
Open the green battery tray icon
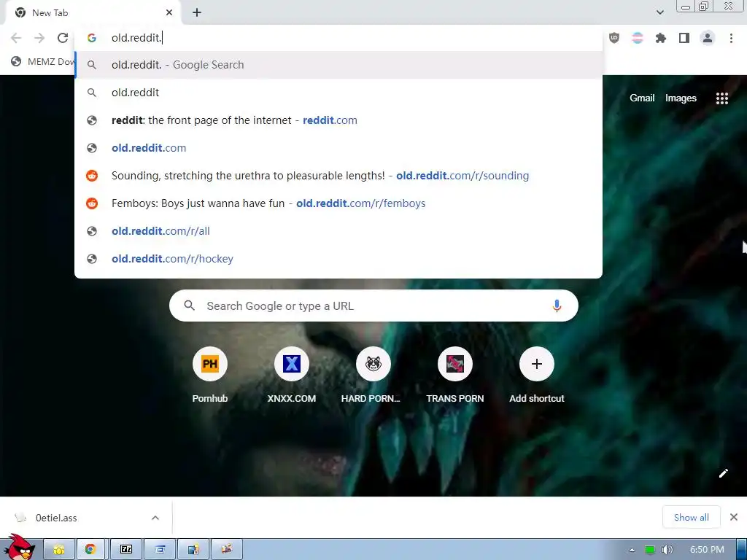click(x=650, y=550)
